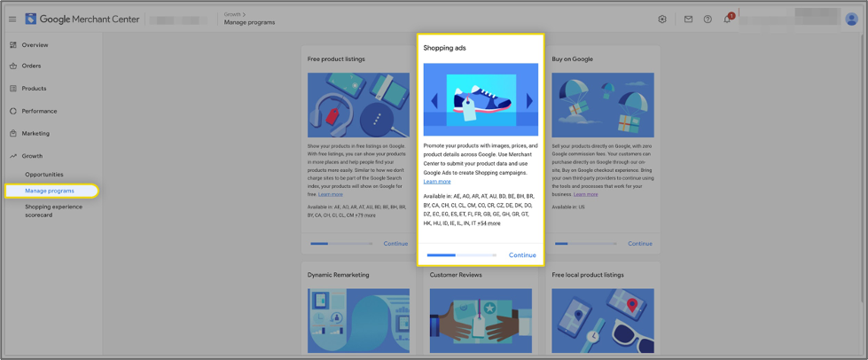Click the Manage programs page heading
Screen dimensions: 868x360
tap(249, 23)
